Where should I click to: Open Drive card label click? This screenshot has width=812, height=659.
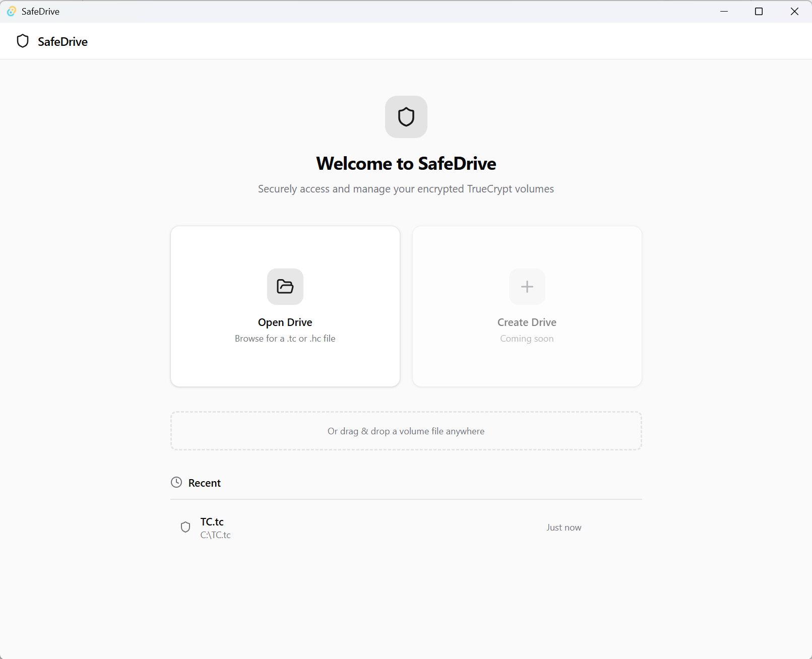click(285, 322)
